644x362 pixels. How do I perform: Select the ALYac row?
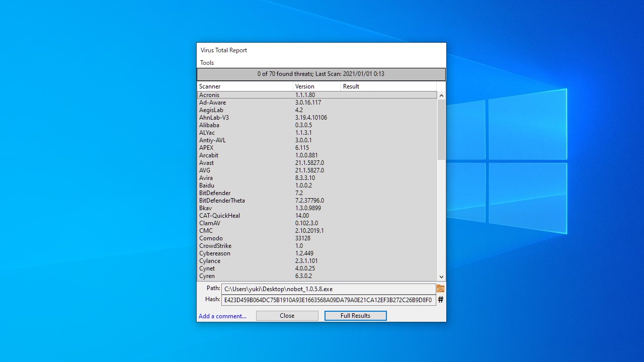[317, 133]
